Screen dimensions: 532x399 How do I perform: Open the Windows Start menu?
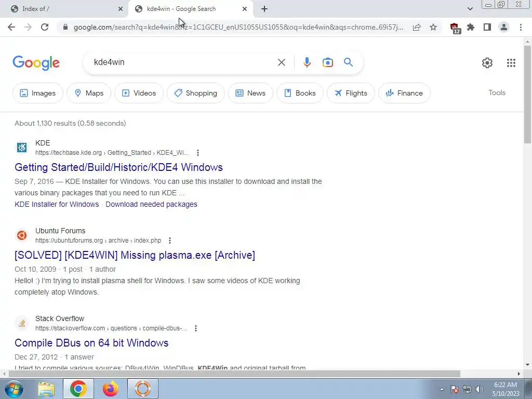14,389
